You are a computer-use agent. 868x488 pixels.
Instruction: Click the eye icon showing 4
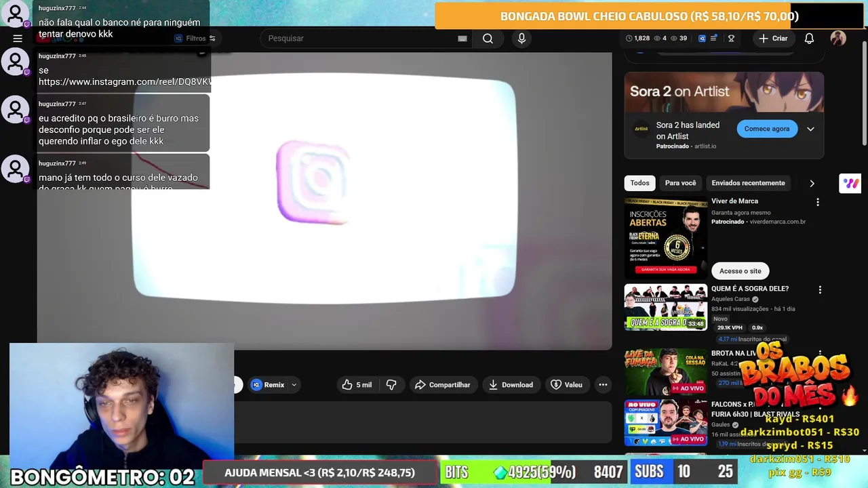[660, 39]
